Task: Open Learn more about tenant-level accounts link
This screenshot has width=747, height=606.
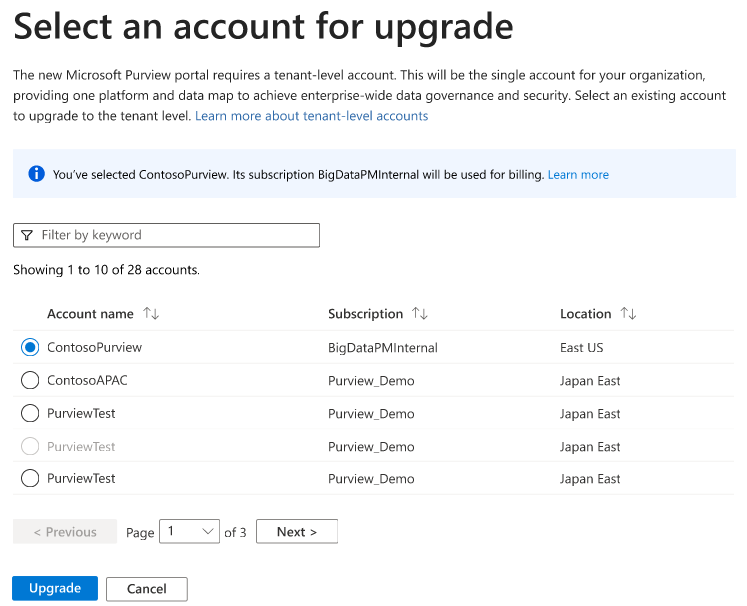Action: pyautogui.click(x=312, y=116)
